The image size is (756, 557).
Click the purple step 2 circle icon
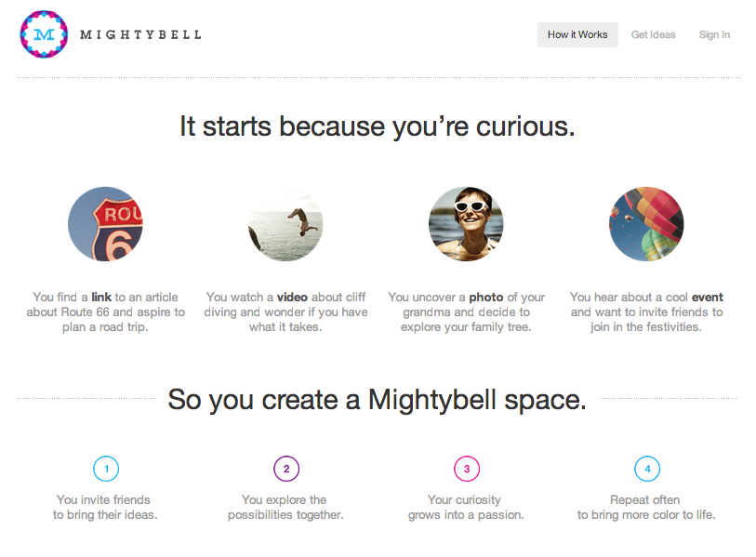coord(286,469)
